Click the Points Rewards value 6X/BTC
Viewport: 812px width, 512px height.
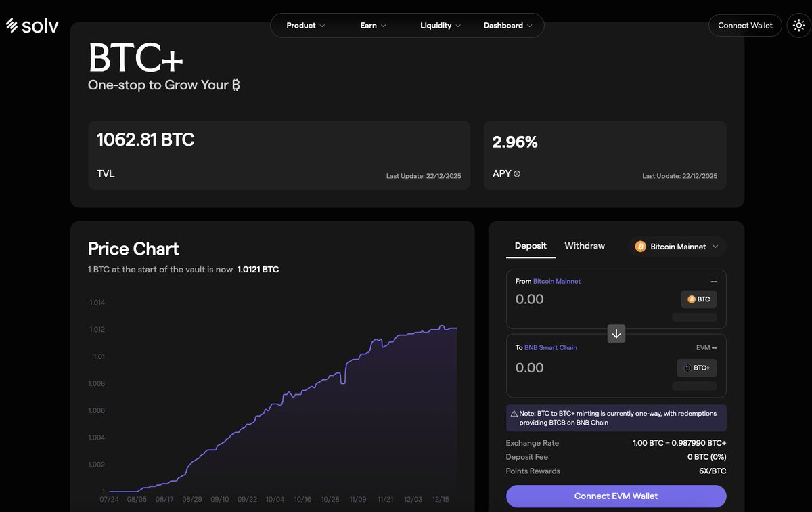pos(711,471)
